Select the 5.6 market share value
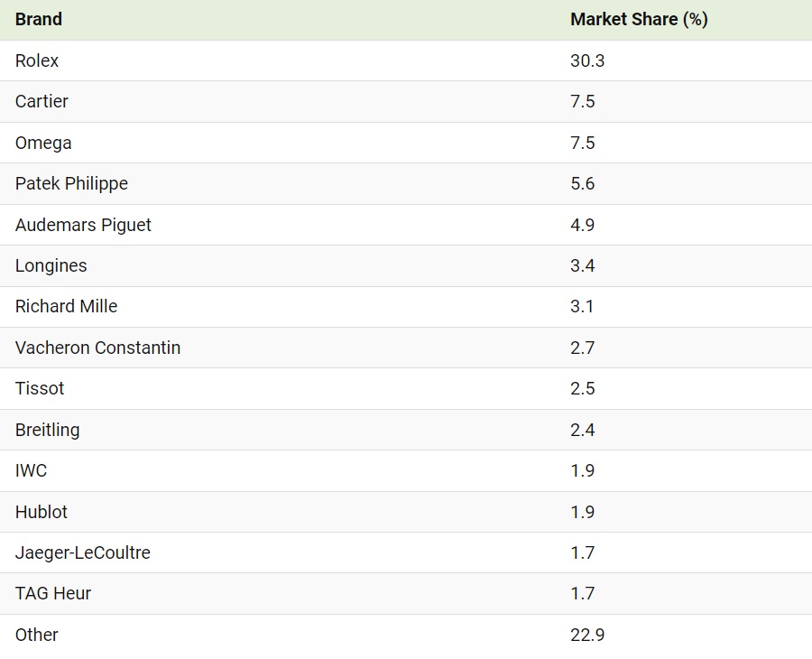The width and height of the screenshot is (812, 659). pos(582,183)
